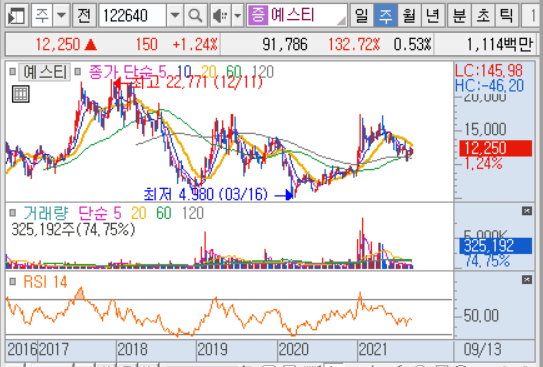Switch to minute chart 분

(x=459, y=16)
